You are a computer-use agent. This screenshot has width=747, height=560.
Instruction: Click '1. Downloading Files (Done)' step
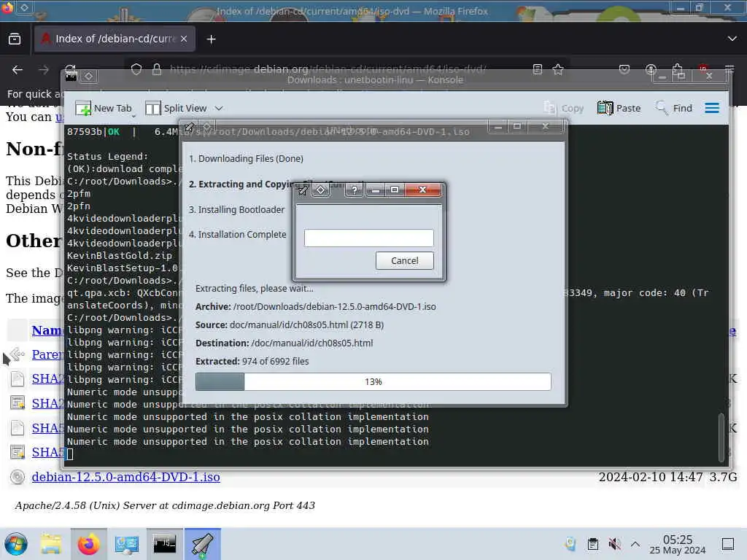[247, 158]
